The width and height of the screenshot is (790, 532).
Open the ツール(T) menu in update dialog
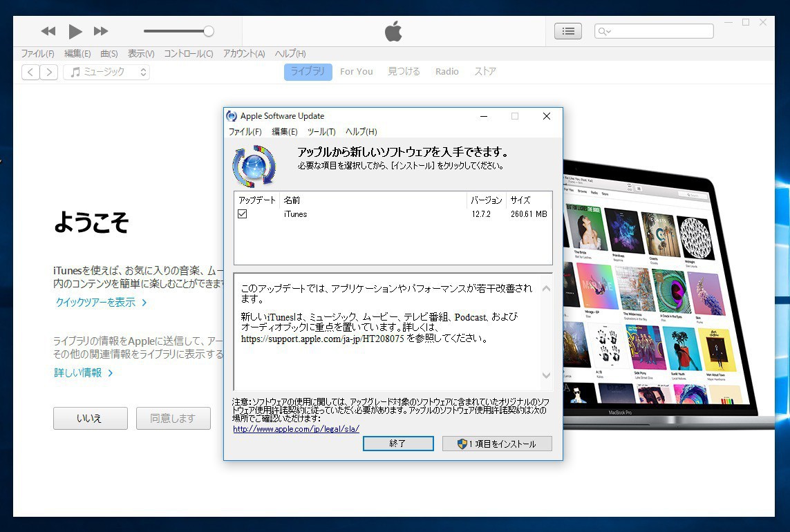321,132
